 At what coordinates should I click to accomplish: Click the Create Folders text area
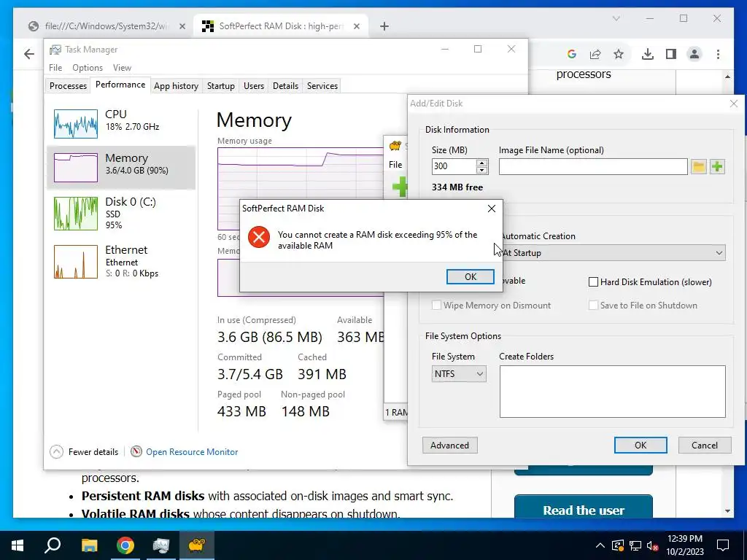click(x=612, y=392)
